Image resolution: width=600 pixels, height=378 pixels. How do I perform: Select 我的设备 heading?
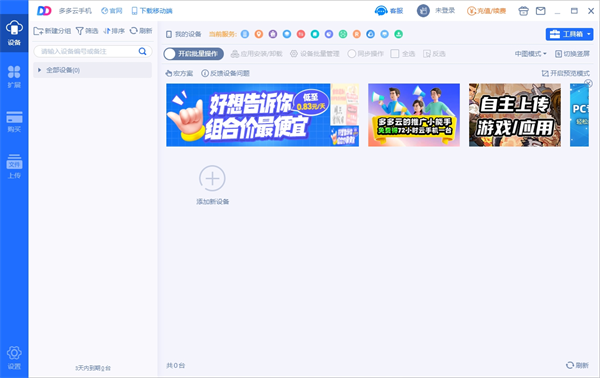pyautogui.click(x=184, y=34)
